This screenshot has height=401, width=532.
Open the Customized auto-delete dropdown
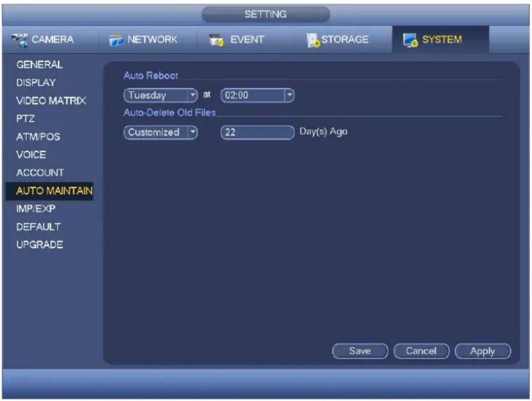point(160,132)
